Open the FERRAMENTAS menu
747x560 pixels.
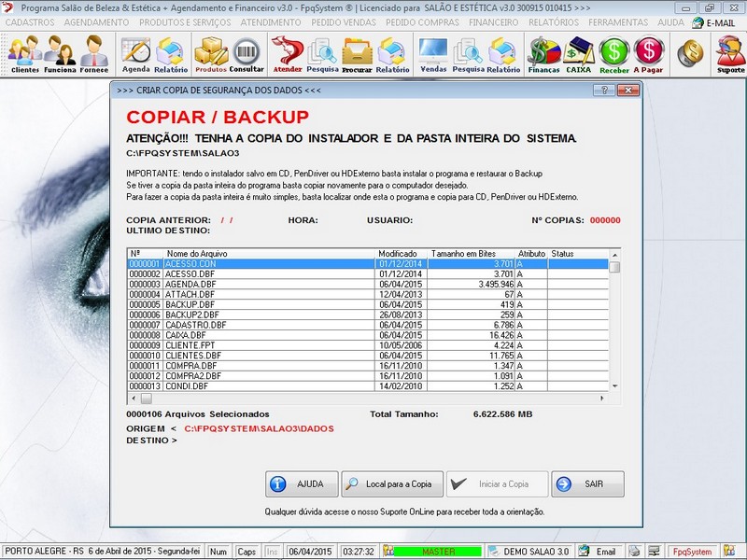click(x=618, y=22)
